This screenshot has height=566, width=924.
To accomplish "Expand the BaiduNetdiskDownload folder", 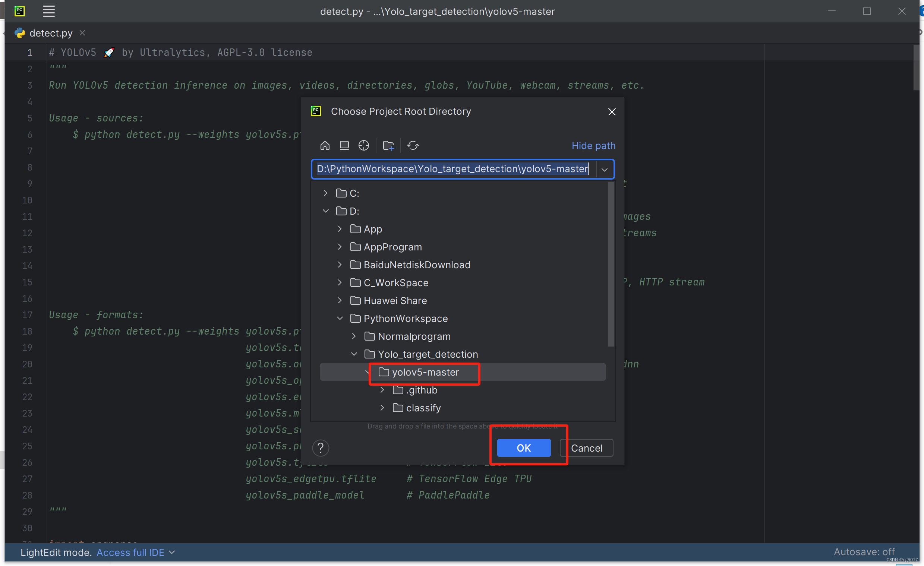I will (x=340, y=265).
